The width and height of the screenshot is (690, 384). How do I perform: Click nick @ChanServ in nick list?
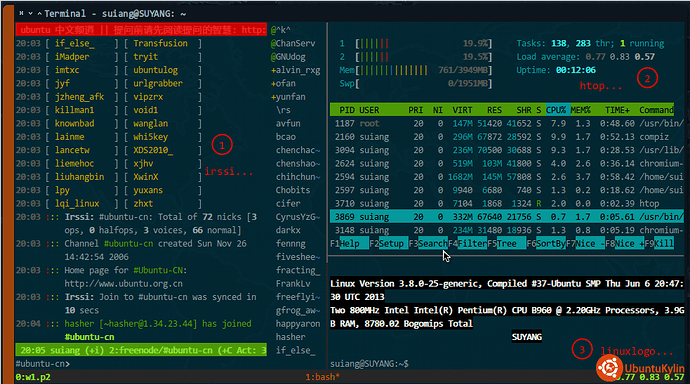tap(293, 44)
